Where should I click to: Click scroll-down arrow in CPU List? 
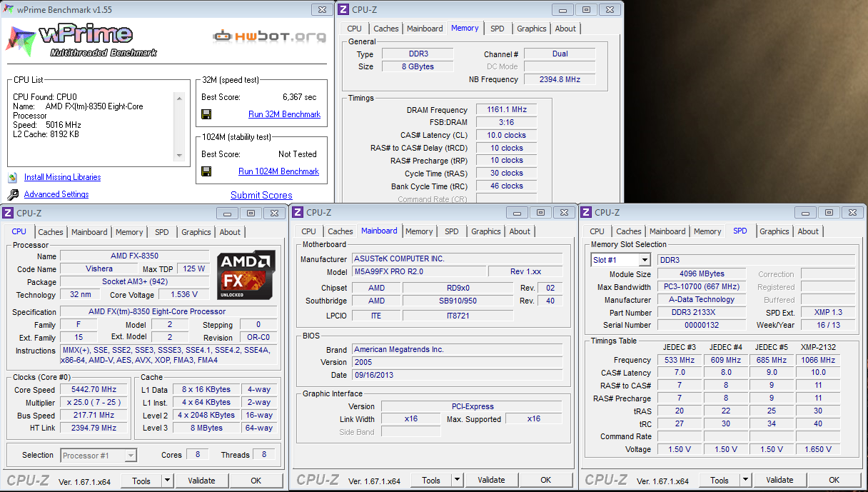(x=179, y=156)
